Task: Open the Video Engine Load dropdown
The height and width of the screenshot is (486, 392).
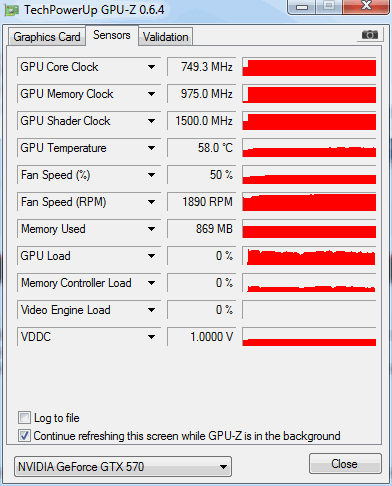Action: [151, 310]
